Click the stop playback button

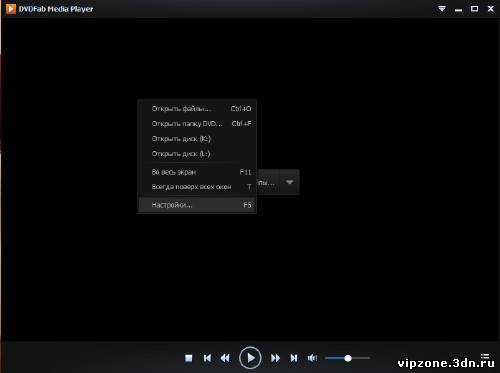189,358
